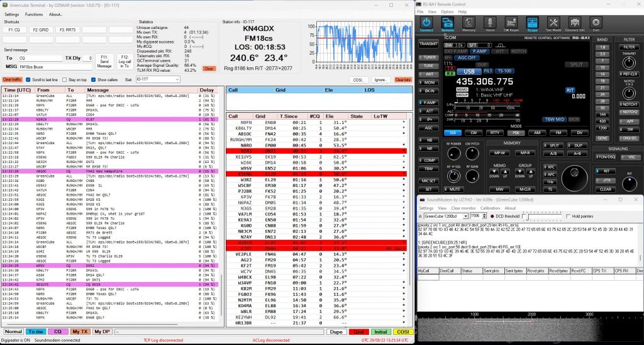Click the TRANSMIT button
This screenshot has width=644, height=345.
click(428, 44)
